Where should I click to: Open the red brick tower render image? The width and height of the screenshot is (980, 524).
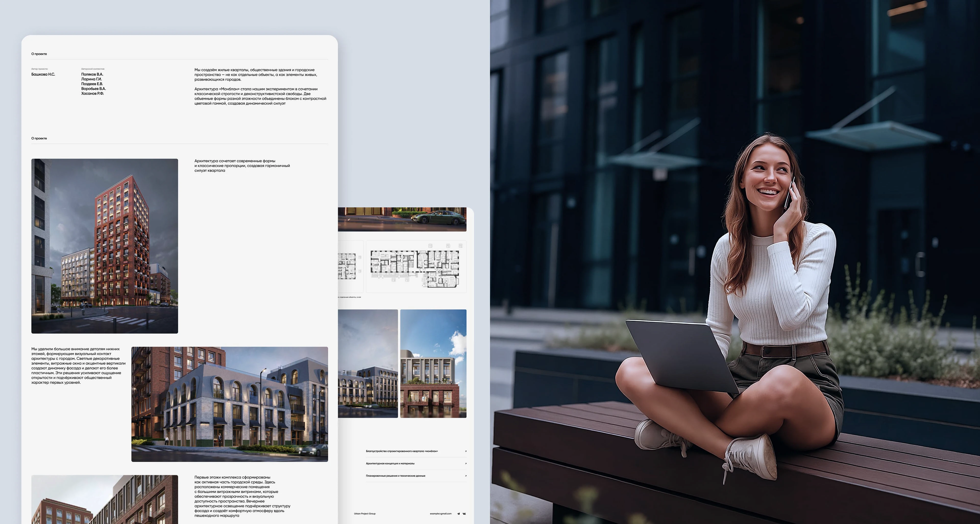[x=105, y=246]
